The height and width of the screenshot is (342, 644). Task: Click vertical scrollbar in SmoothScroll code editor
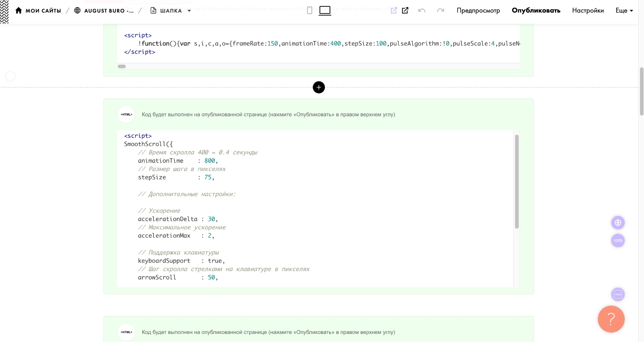pyautogui.click(x=516, y=181)
